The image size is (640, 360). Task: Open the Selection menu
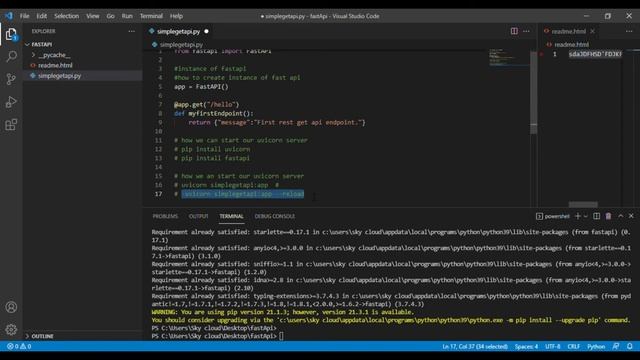(67, 16)
